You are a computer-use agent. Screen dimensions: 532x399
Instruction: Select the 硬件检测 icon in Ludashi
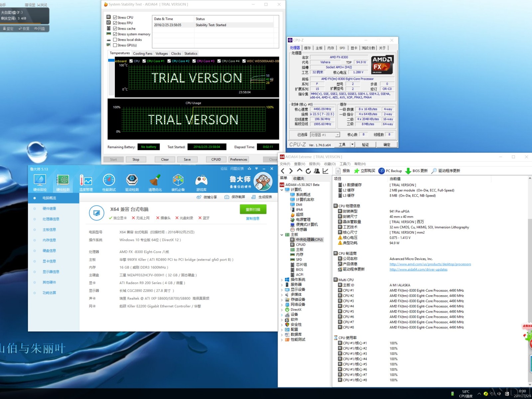63,183
